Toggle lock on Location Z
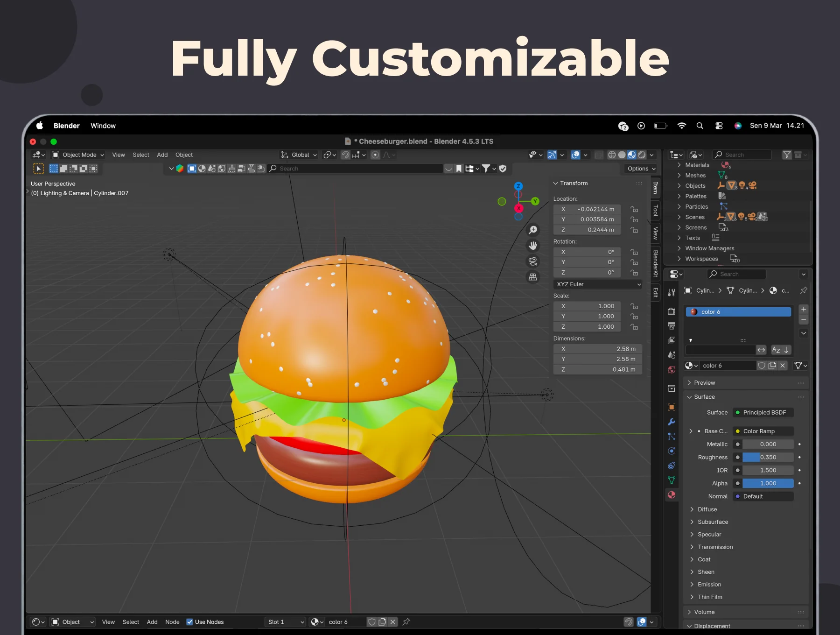This screenshot has width=840, height=635. (634, 230)
